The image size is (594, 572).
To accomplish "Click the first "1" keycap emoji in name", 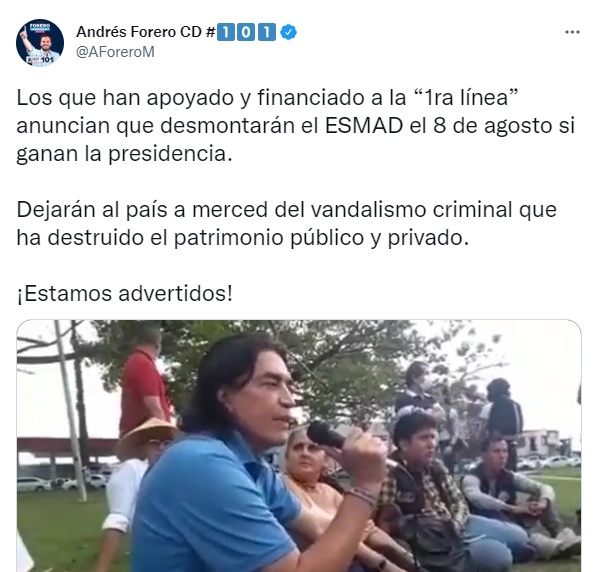I will [226, 32].
